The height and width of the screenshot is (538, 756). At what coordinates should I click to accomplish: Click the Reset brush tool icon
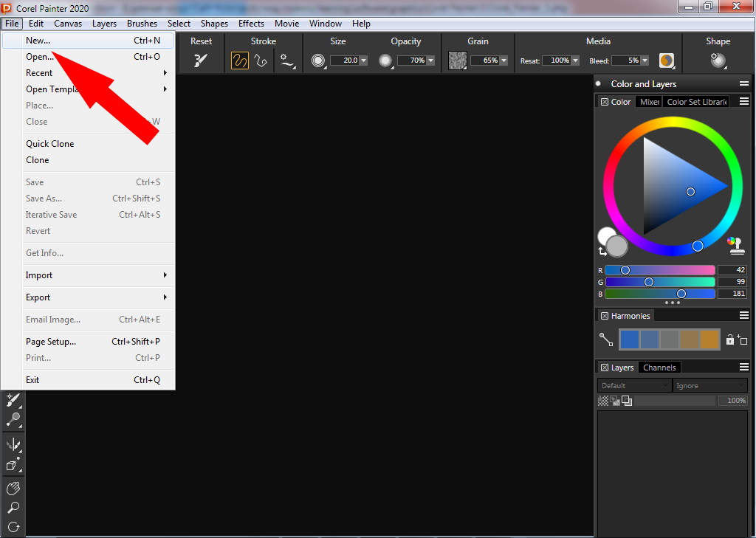[x=201, y=61]
